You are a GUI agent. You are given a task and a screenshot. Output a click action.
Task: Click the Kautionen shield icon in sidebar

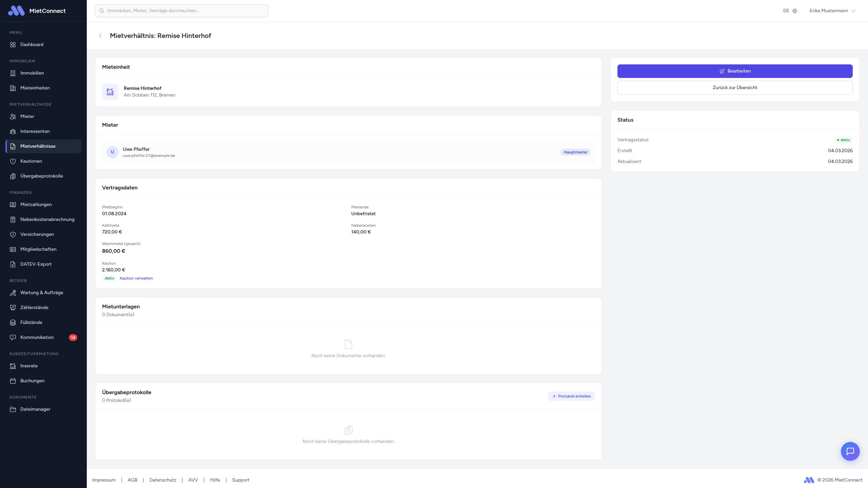coord(13,161)
